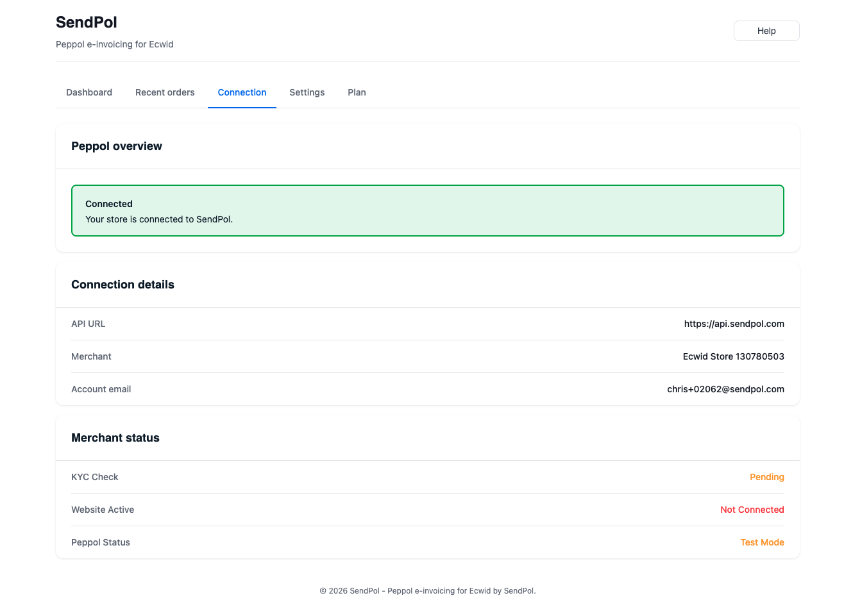Screen dimensions: 853x616
Task: Open the Help button
Action: 766,31
